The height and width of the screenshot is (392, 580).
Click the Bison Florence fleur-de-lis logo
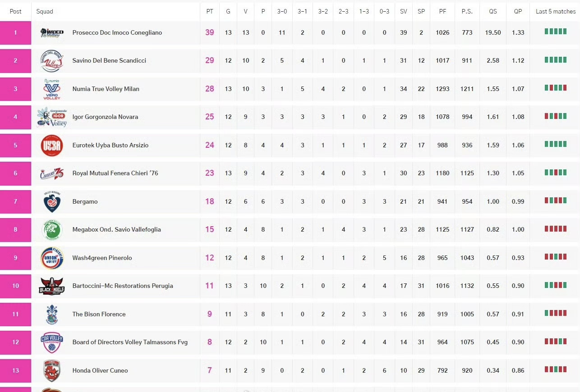tap(52, 314)
